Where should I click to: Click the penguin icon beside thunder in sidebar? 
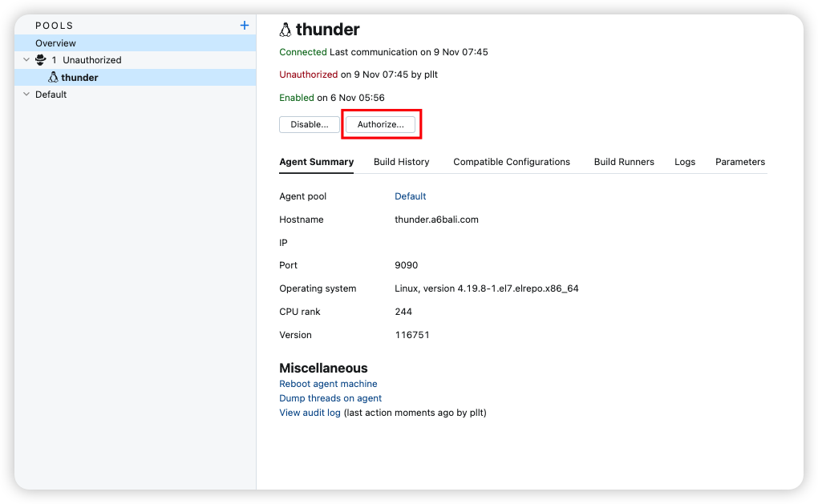coord(53,77)
